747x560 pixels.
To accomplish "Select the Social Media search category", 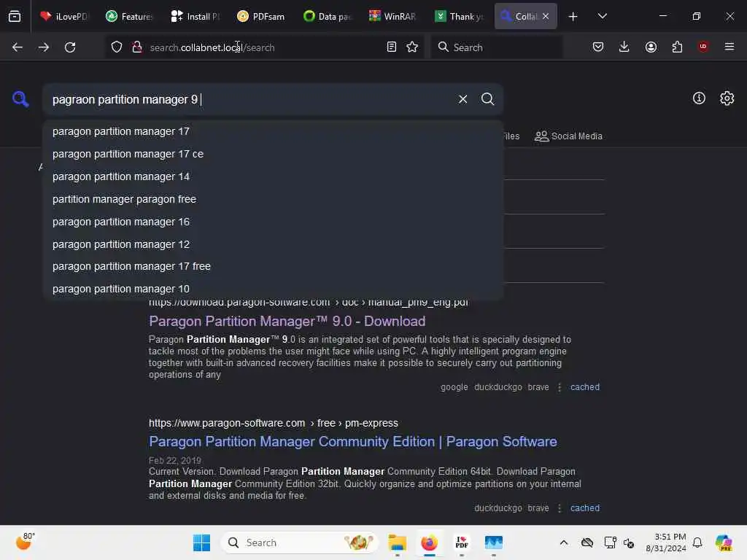I will point(568,136).
